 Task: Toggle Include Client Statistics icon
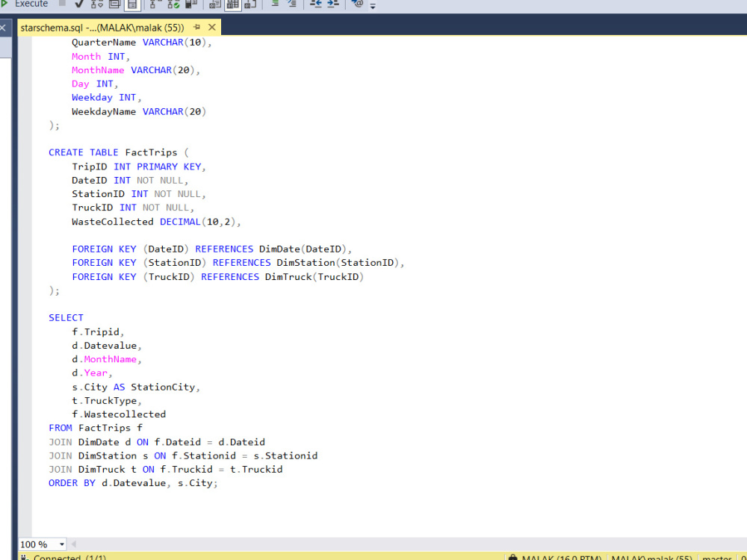(191, 4)
